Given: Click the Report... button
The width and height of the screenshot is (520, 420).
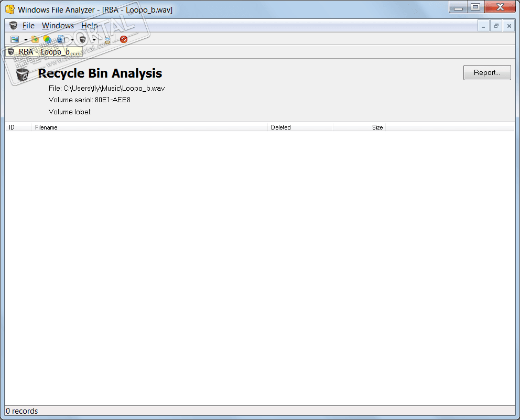Looking at the screenshot, I should click(x=487, y=73).
